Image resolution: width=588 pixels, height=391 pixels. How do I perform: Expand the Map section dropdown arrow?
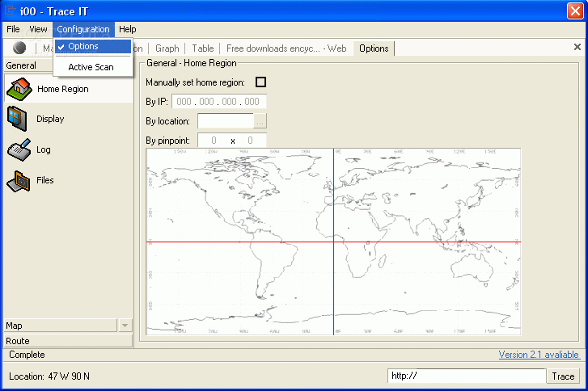125,326
